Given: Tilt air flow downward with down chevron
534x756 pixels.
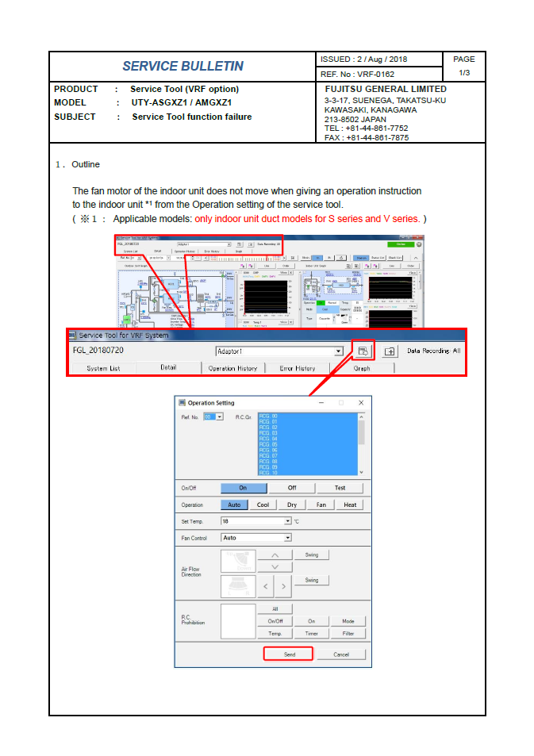Looking at the screenshot, I should [275, 567].
